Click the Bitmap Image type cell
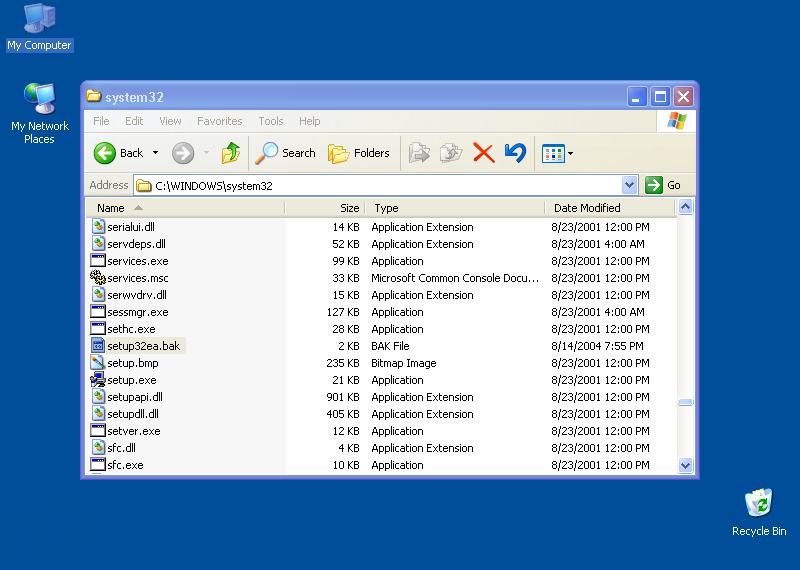This screenshot has width=800, height=570. (404, 363)
